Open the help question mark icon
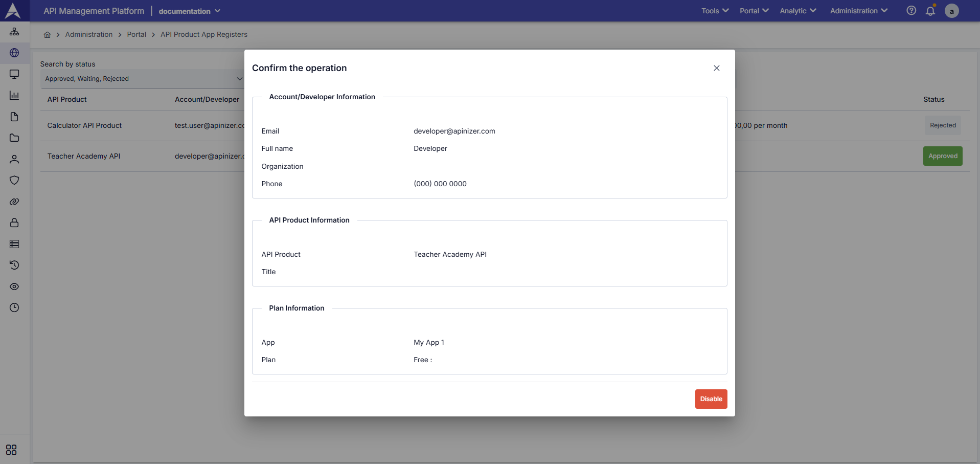Screen dimensions: 980x464 [x=911, y=10]
